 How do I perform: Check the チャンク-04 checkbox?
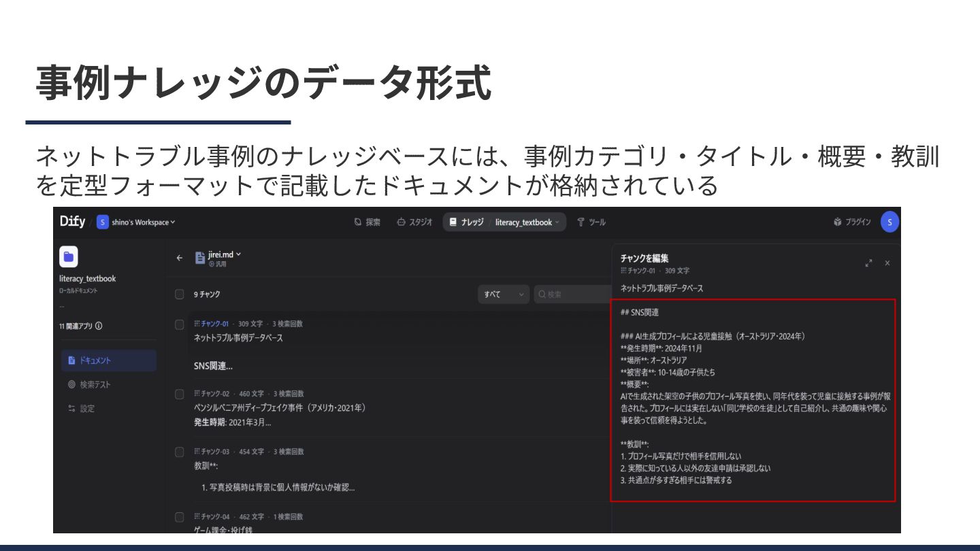pos(180,517)
